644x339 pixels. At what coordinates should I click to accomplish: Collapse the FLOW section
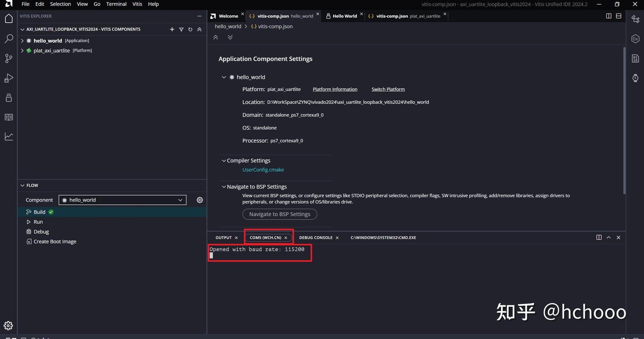tap(22, 185)
